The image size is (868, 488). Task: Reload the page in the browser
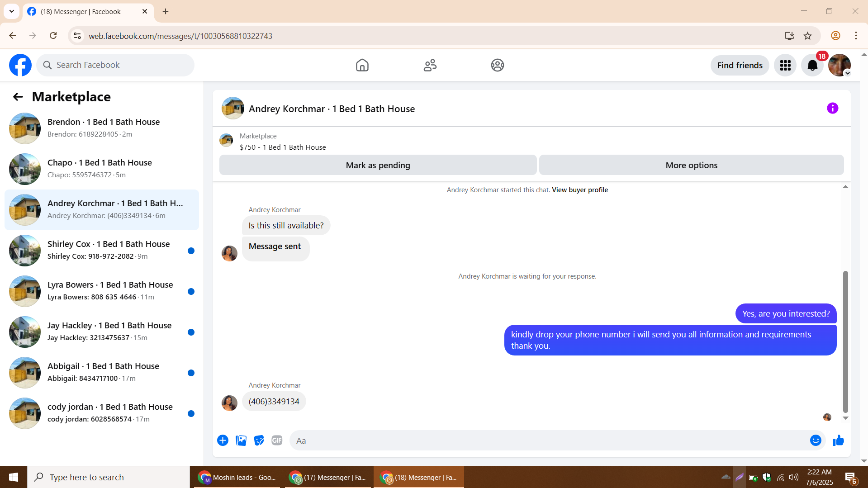click(53, 36)
